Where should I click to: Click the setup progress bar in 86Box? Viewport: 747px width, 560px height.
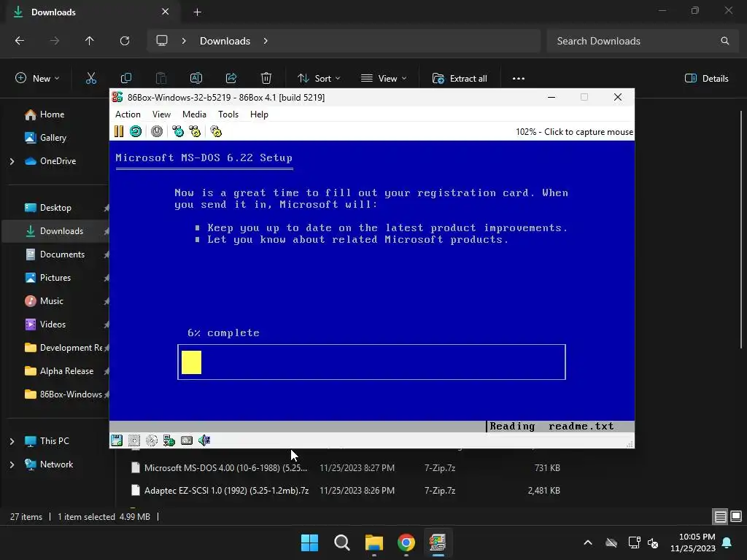click(x=371, y=362)
